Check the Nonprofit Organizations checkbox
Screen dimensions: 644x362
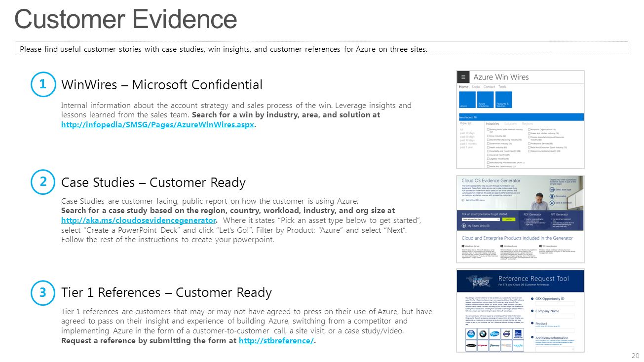(x=529, y=129)
